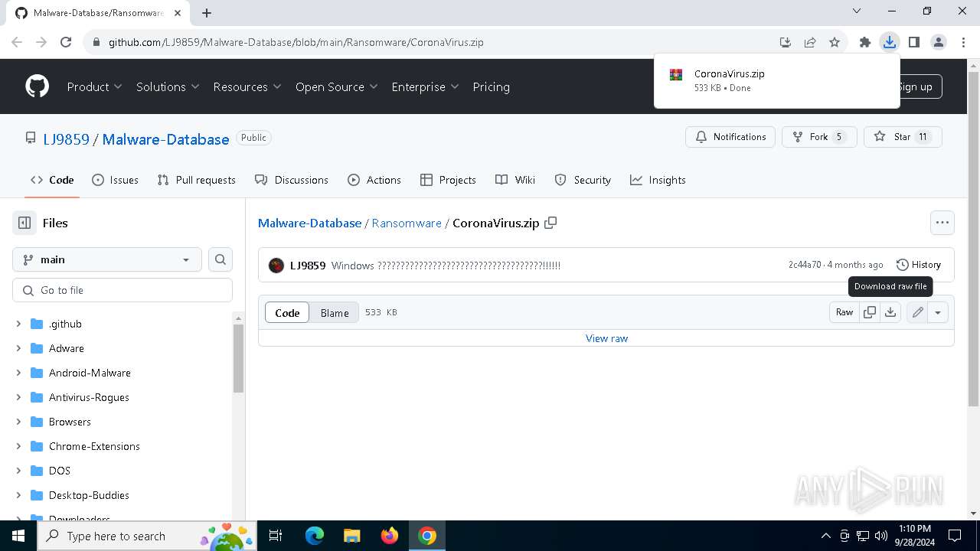This screenshot has height=551, width=980.
Task: Copy raw file icon
Action: point(870,312)
